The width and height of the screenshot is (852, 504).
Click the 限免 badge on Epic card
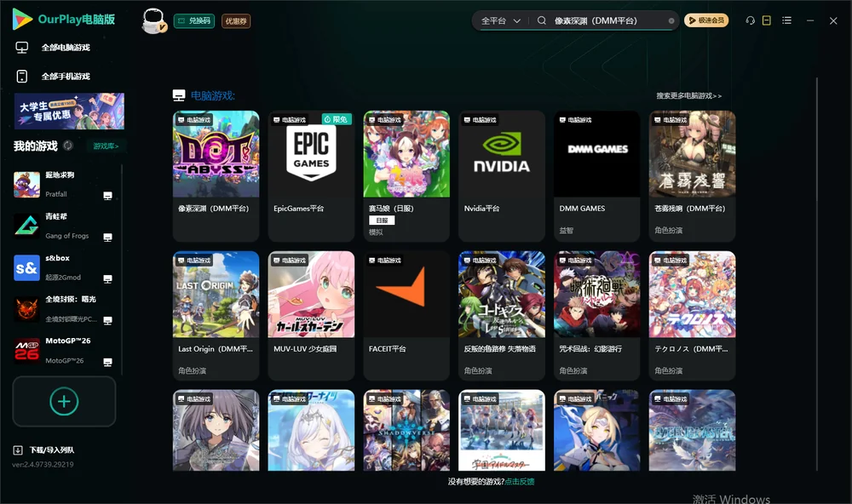(337, 119)
